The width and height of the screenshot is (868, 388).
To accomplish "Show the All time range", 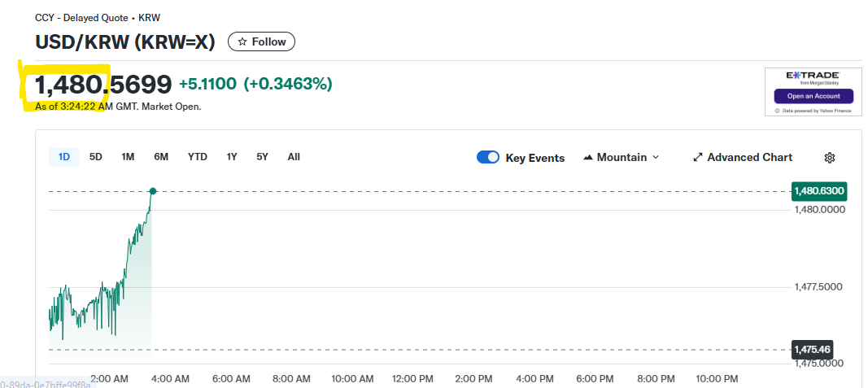I will coord(294,157).
